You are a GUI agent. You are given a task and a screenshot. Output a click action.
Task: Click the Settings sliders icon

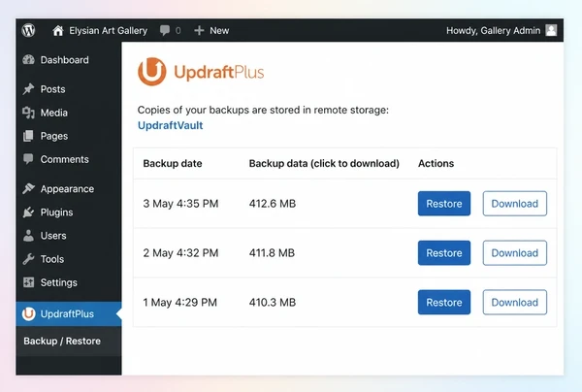(28, 282)
